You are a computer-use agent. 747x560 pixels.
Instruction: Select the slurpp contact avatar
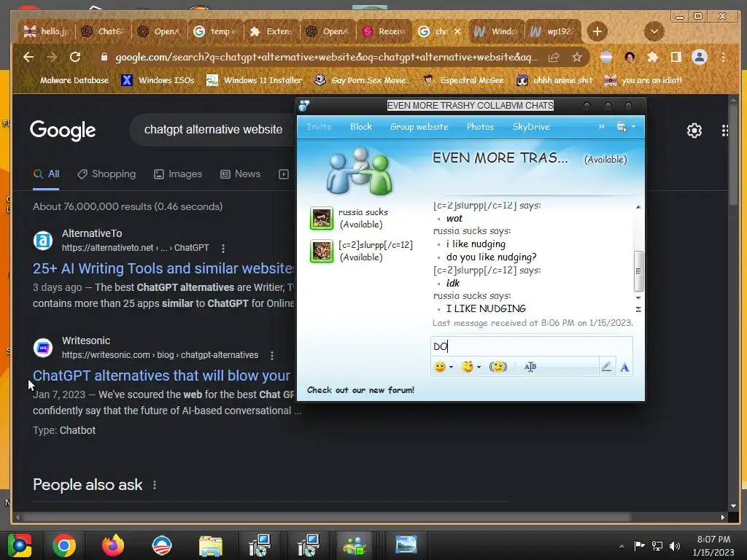322,251
